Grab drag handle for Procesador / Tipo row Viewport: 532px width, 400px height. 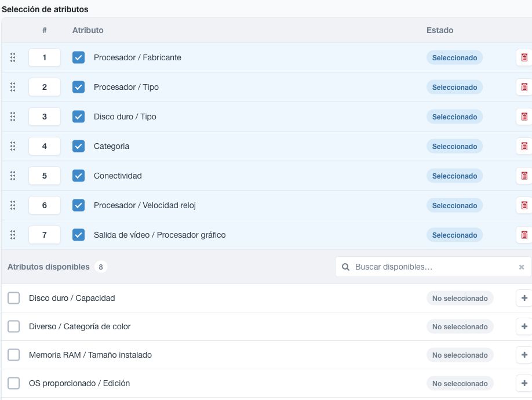click(x=13, y=87)
